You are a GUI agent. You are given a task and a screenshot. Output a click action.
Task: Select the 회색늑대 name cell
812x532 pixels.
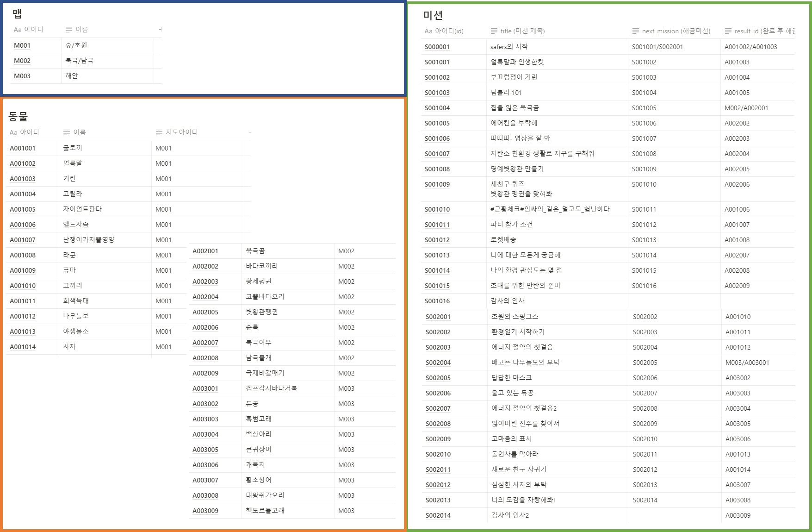tap(105, 301)
